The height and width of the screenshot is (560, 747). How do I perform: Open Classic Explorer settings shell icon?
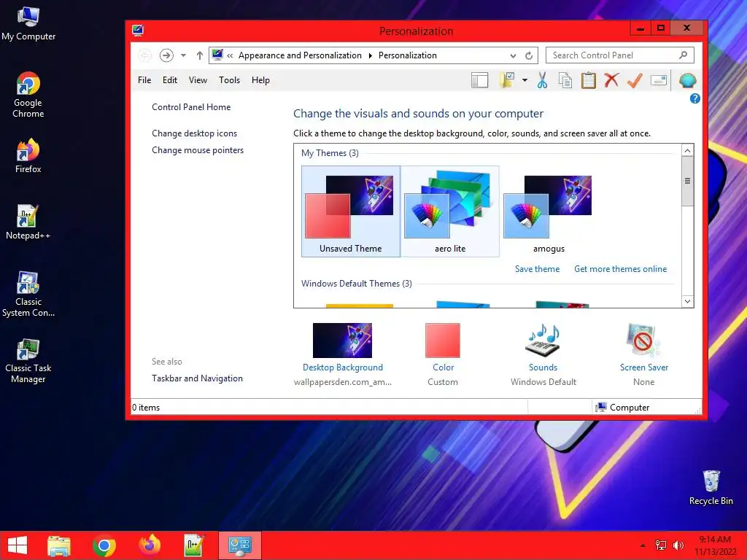[x=687, y=80]
